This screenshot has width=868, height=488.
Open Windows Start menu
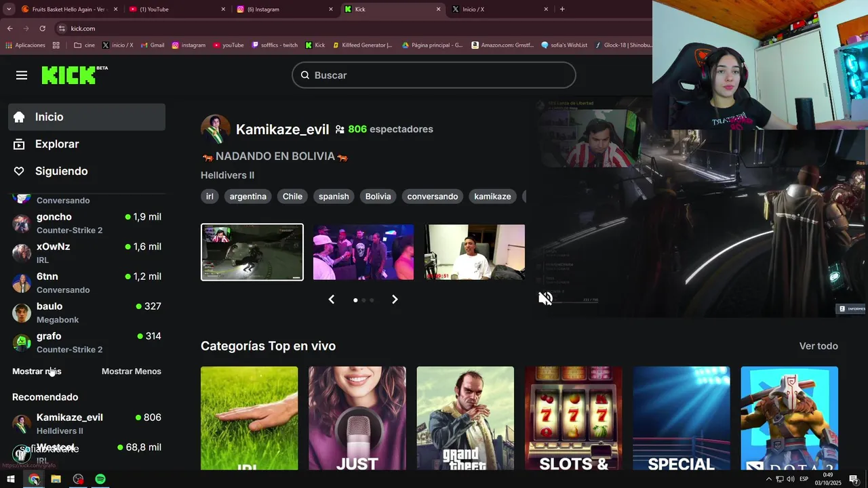point(11,479)
